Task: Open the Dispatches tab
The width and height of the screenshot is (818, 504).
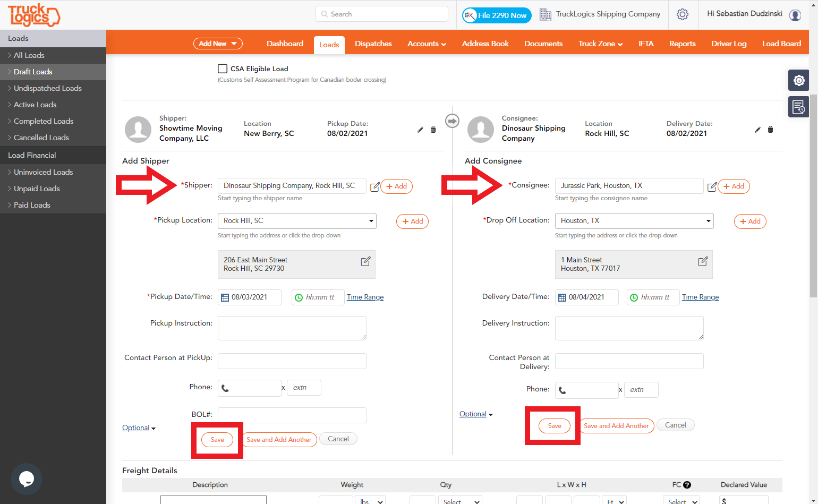Action: click(x=373, y=44)
